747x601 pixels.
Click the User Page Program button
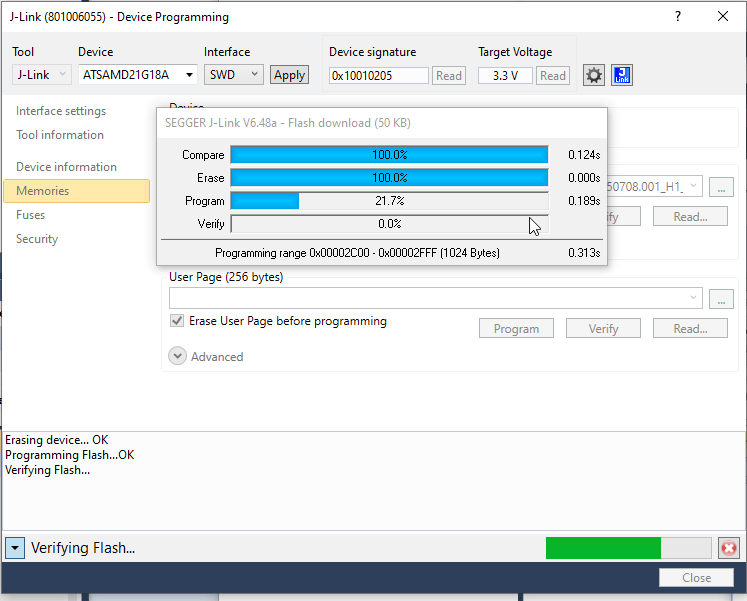[x=516, y=329]
